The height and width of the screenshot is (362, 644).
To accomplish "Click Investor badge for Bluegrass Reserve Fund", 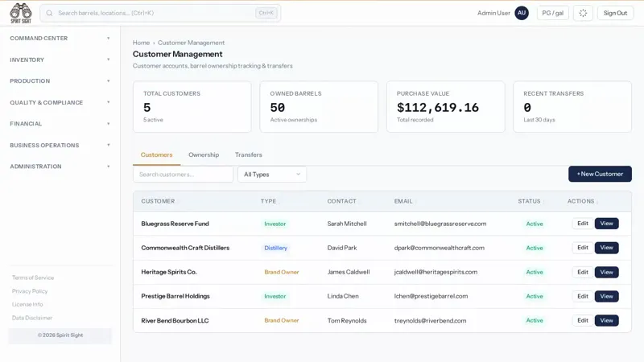I will point(275,224).
